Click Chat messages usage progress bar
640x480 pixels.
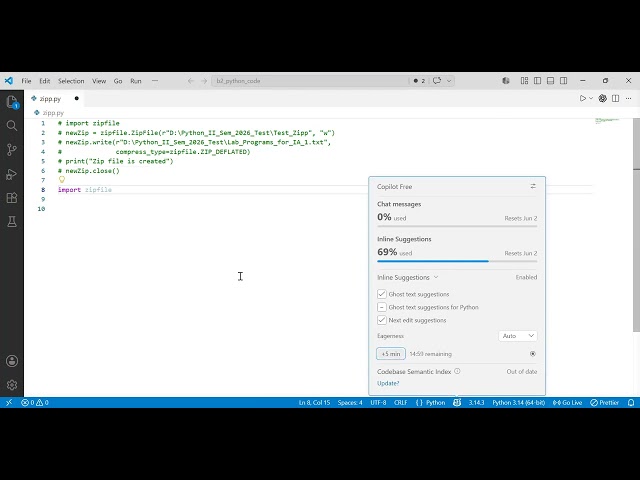point(457,226)
